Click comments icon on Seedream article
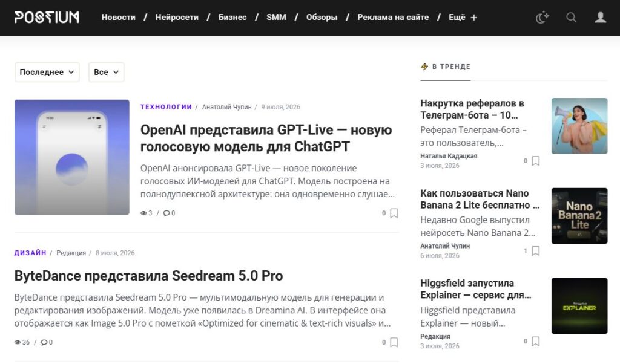The width and height of the screenshot is (620, 364). click(44, 342)
